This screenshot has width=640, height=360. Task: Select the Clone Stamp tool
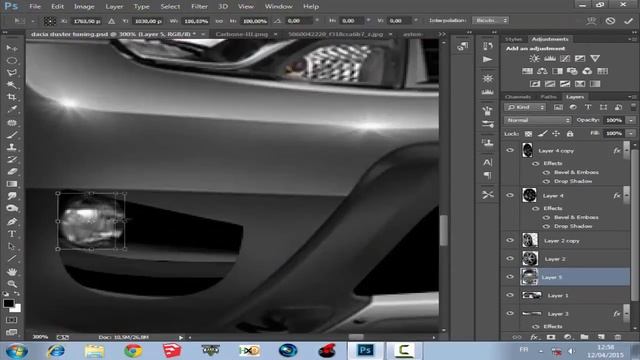pos(11,147)
